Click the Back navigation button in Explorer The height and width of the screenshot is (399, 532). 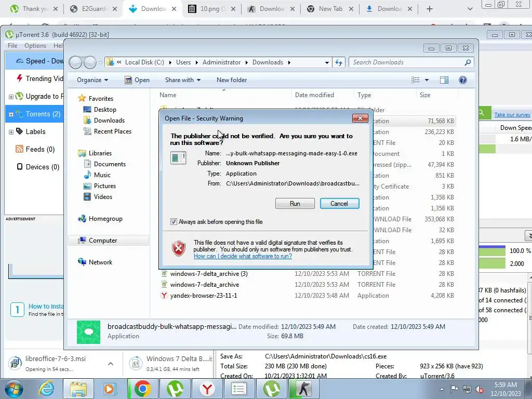[75, 62]
